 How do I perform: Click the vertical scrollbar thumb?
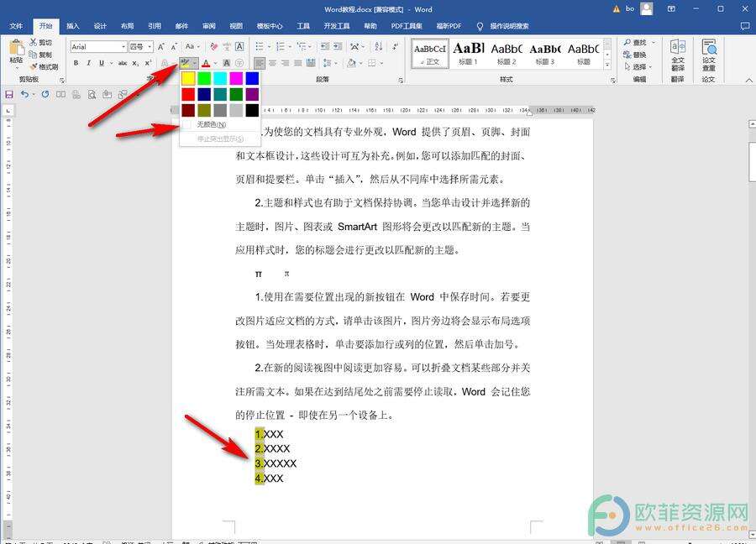click(x=752, y=162)
